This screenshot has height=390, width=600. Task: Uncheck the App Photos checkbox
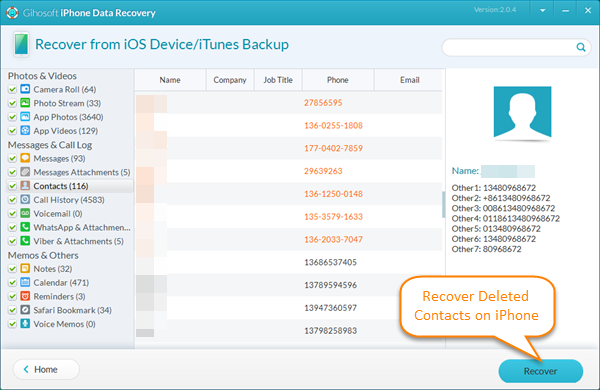(x=12, y=117)
